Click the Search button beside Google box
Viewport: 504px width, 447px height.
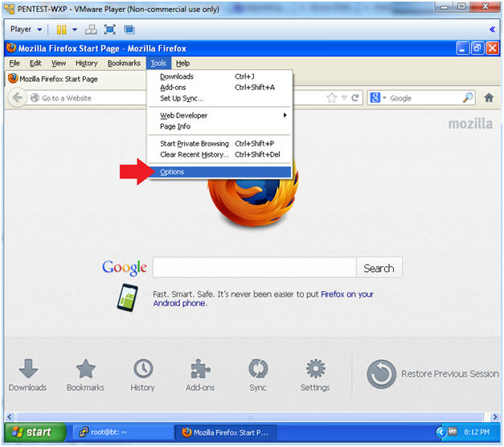379,268
